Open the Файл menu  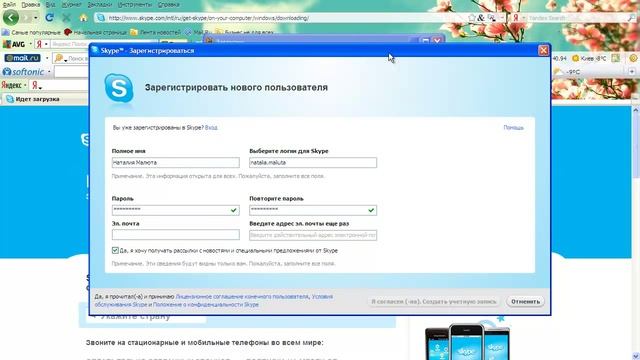point(9,4)
